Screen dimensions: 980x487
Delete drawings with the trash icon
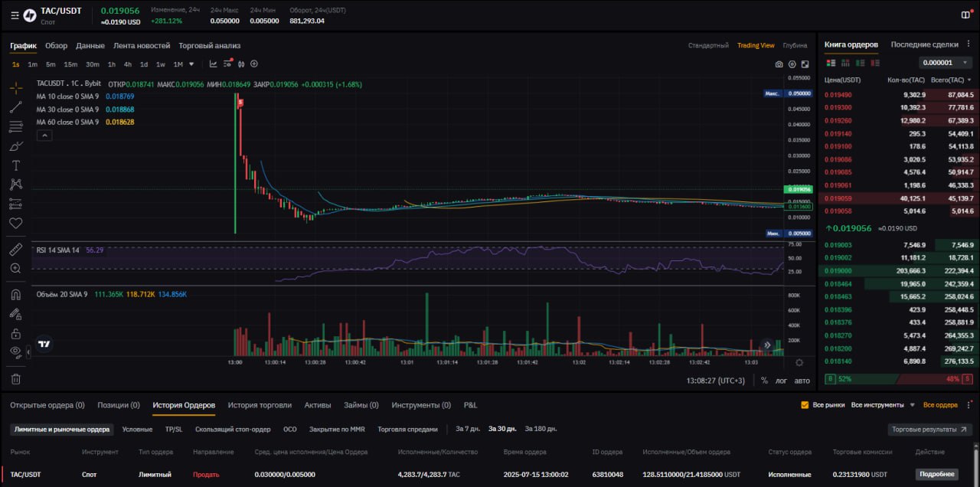click(15, 378)
